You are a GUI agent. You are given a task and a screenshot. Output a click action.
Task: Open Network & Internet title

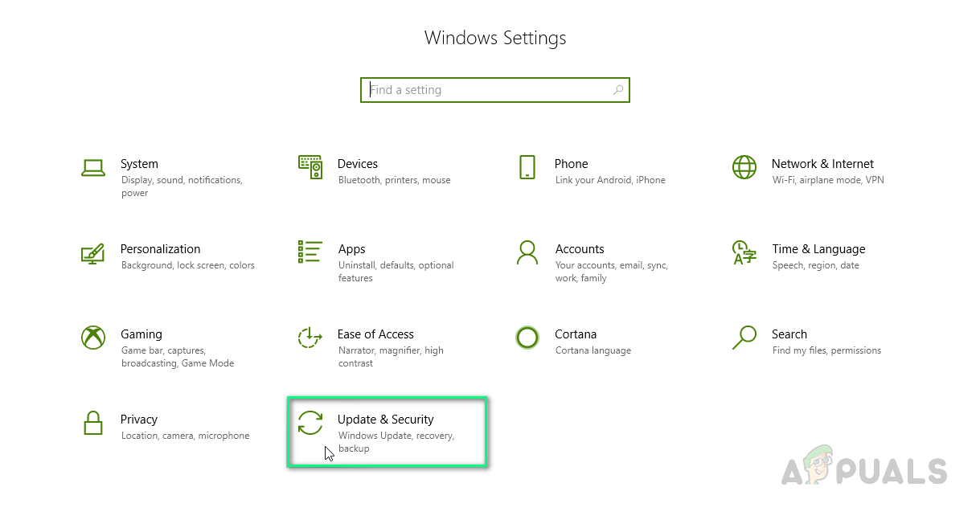pos(822,164)
